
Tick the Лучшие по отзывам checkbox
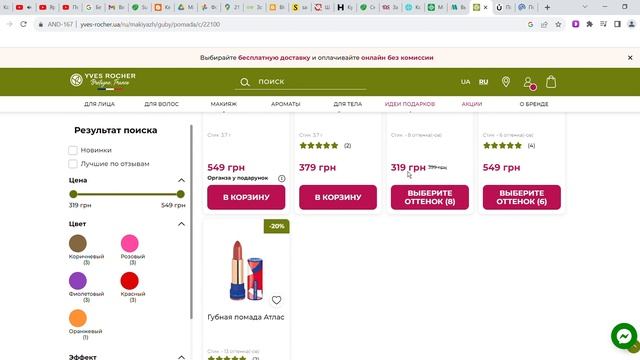[73, 164]
